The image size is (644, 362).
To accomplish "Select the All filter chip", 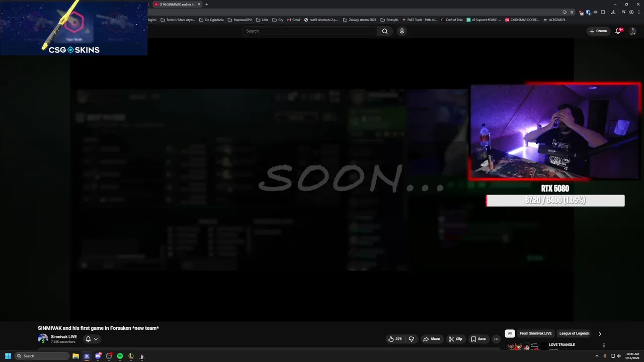I will (510, 333).
